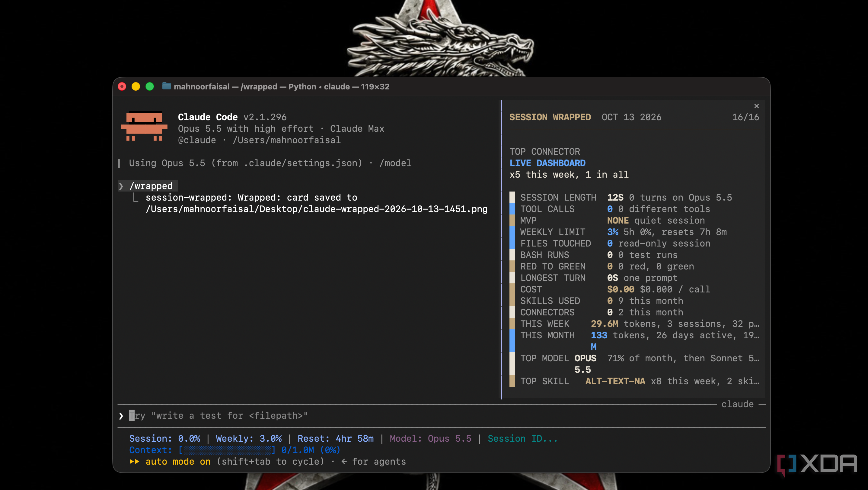Click the red close button of the terminal window
The width and height of the screenshot is (868, 490).
122,87
